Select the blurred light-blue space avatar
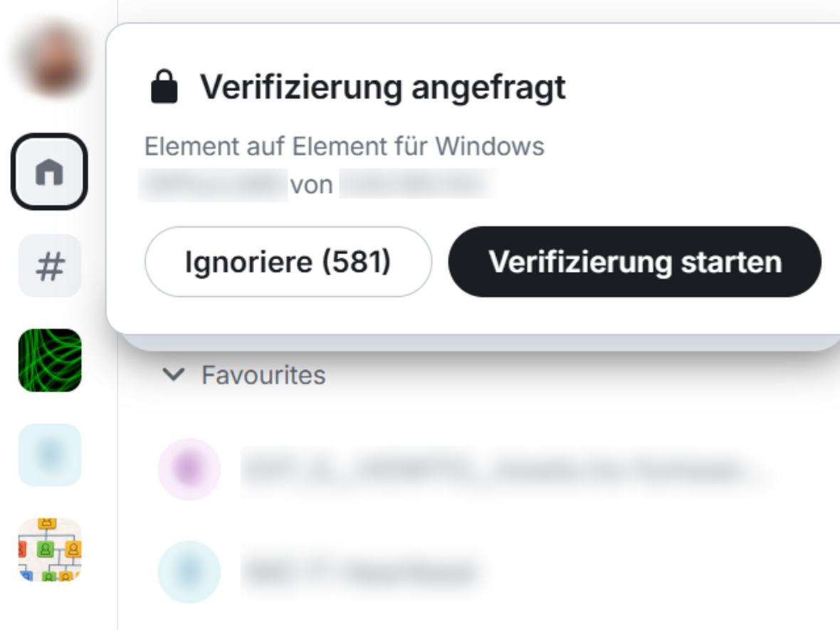This screenshot has width=840, height=630. point(50,455)
